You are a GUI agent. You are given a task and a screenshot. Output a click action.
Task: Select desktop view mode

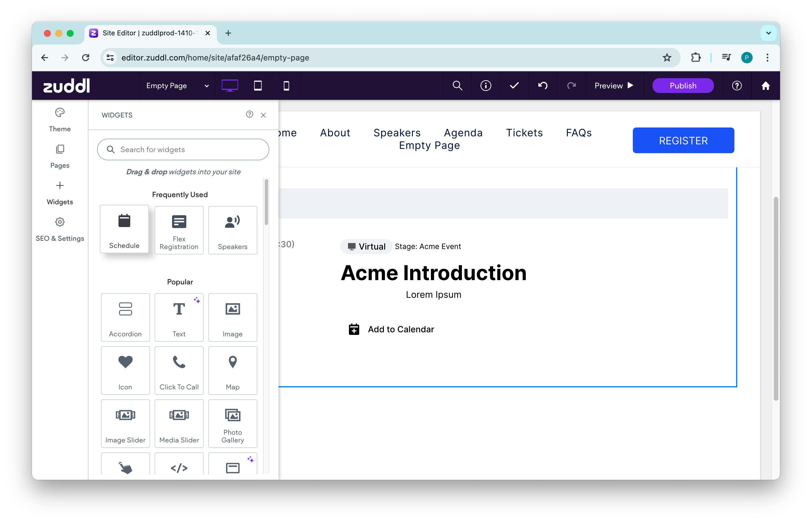229,85
